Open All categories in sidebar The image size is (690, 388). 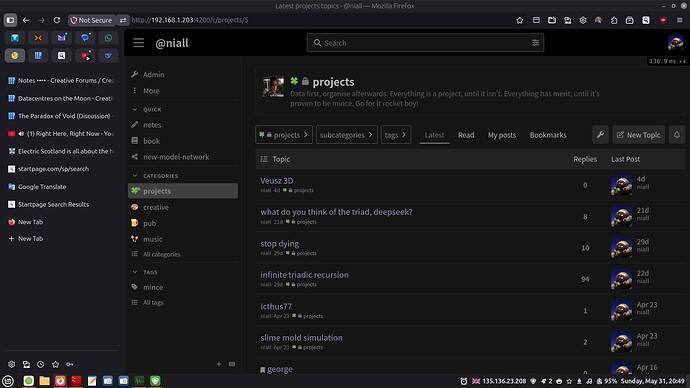161,254
